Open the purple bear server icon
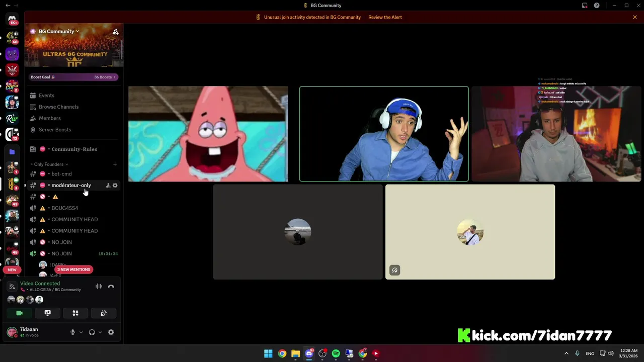644x362 pixels. pos(12,54)
